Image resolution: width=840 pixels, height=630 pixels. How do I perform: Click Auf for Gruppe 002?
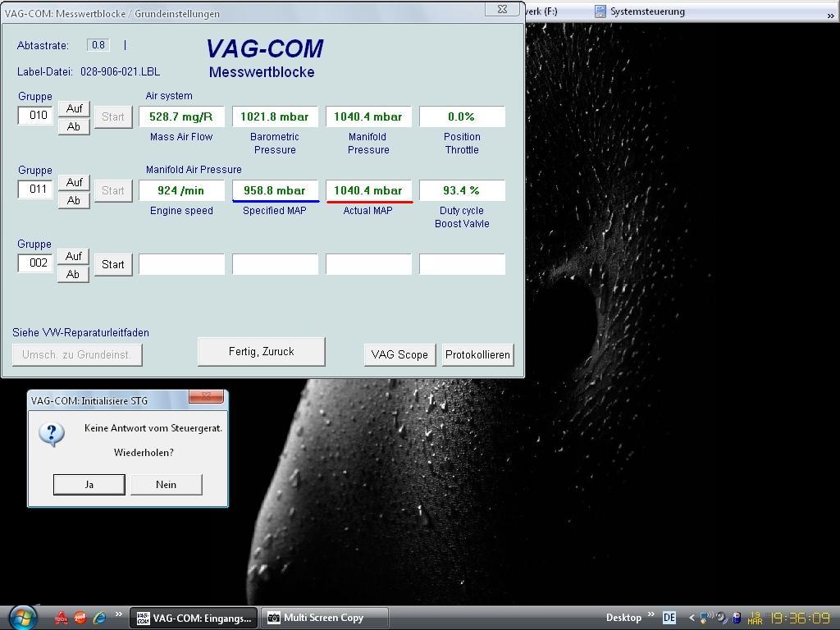[74, 256]
